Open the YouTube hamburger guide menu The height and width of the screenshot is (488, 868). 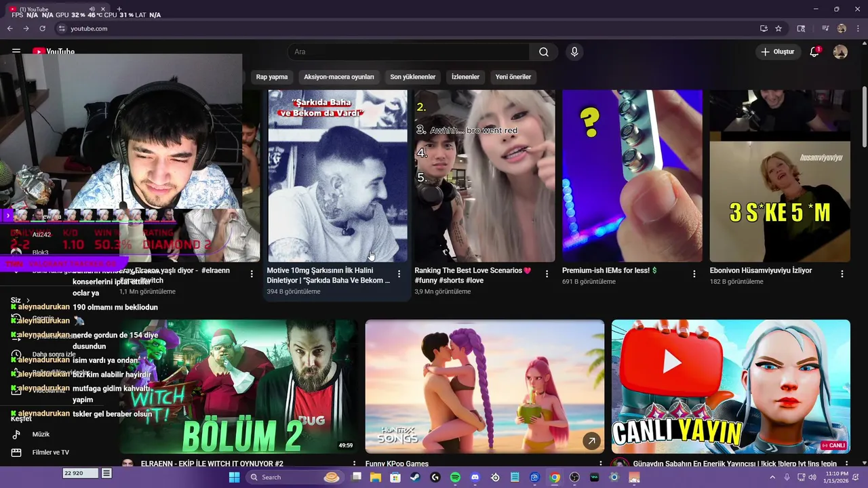[16, 52]
